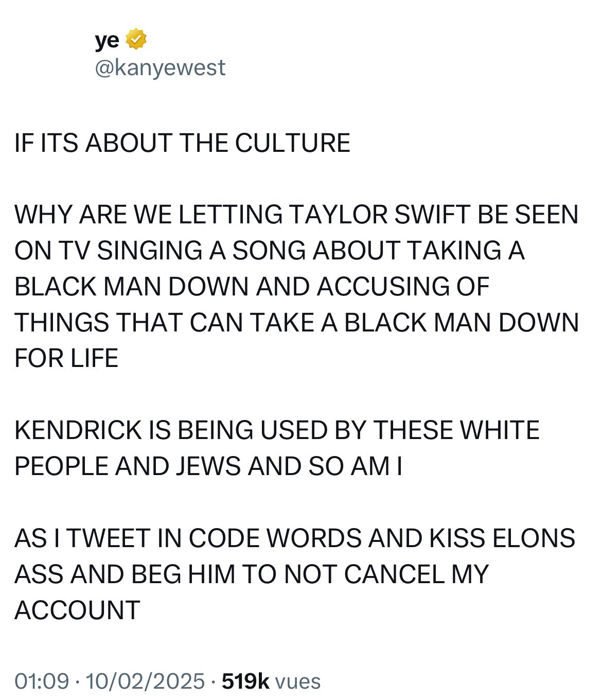Click the line starting "ON TV SINGING"
Viewport: 602px width, 700px height.
point(269,251)
